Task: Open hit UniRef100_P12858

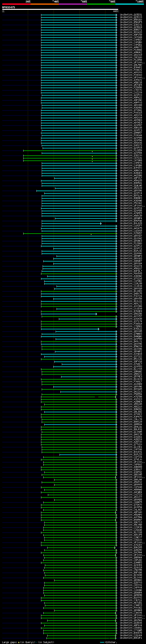Action: point(131,60)
